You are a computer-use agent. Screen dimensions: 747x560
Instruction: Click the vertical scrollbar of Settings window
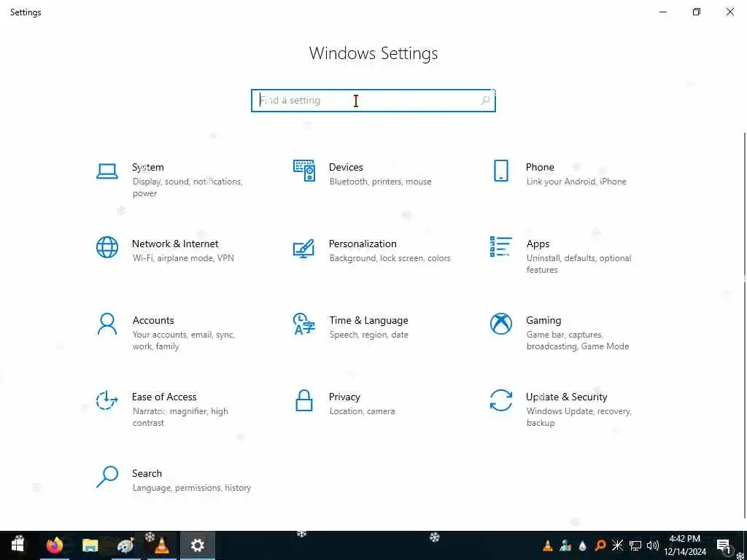pos(744,325)
